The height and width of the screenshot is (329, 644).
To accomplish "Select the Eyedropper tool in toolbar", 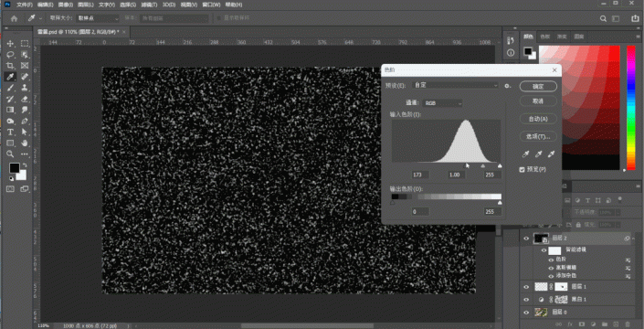I will (x=11, y=77).
